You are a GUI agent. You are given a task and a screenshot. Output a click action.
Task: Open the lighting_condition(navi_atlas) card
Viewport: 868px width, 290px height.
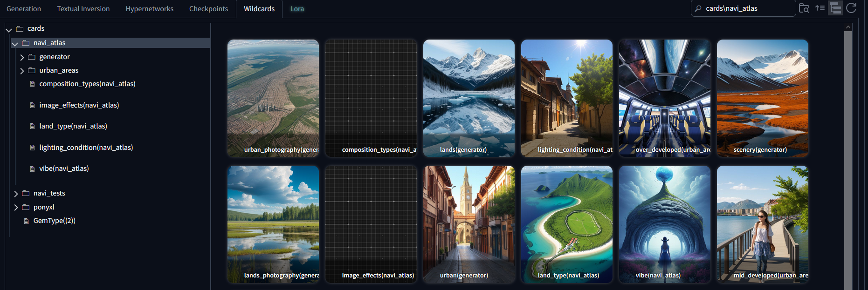567,98
